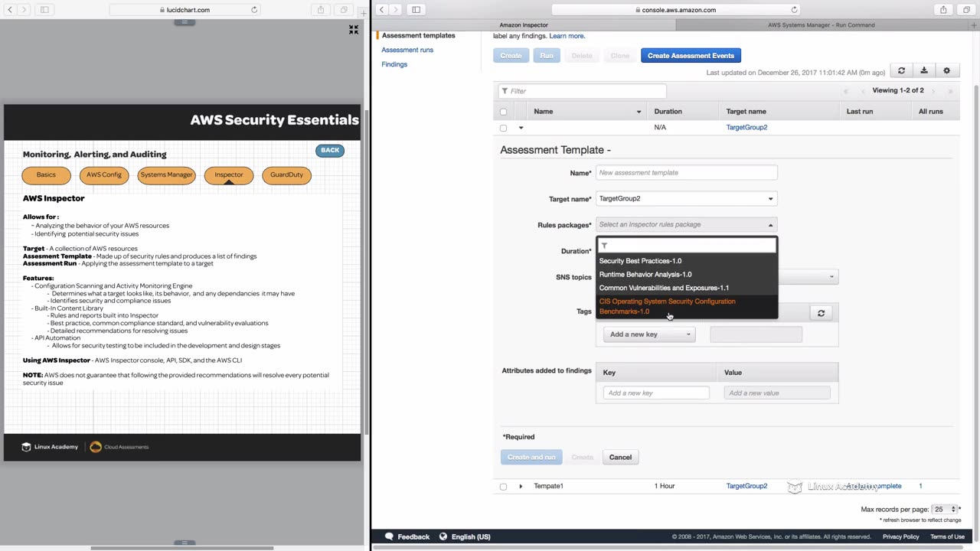The height and width of the screenshot is (551, 980).
Task: Click the Create Assessment Events button
Action: click(691, 56)
